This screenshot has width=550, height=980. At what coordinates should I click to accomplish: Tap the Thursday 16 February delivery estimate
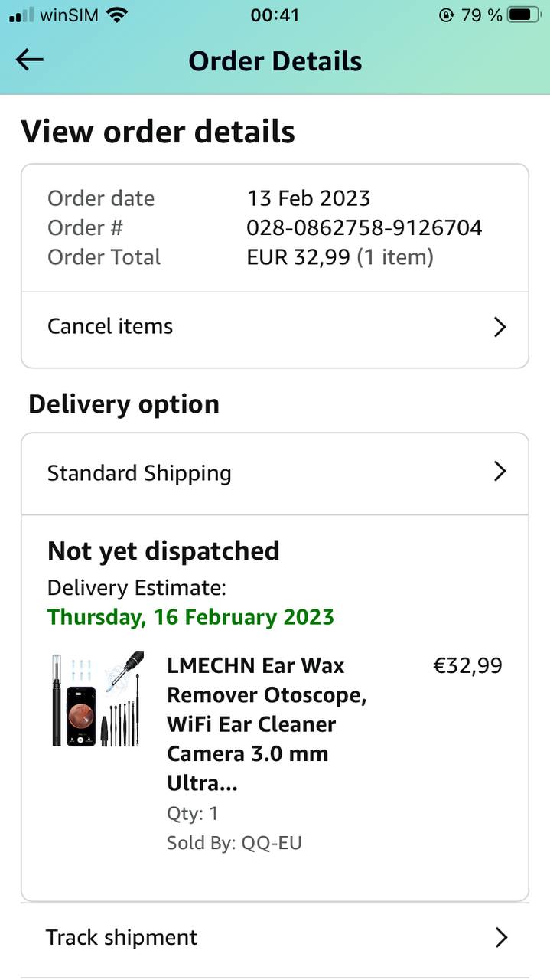[190, 617]
